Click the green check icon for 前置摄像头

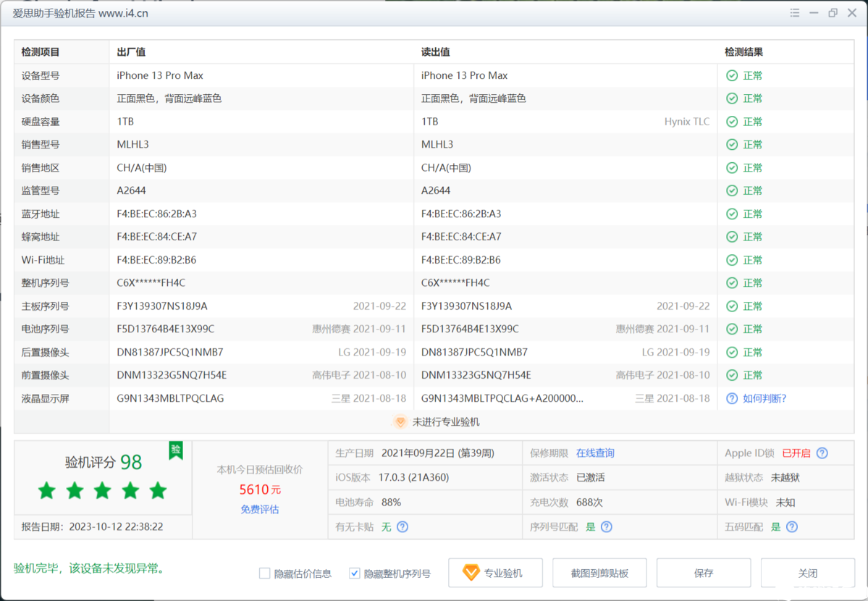[732, 375]
